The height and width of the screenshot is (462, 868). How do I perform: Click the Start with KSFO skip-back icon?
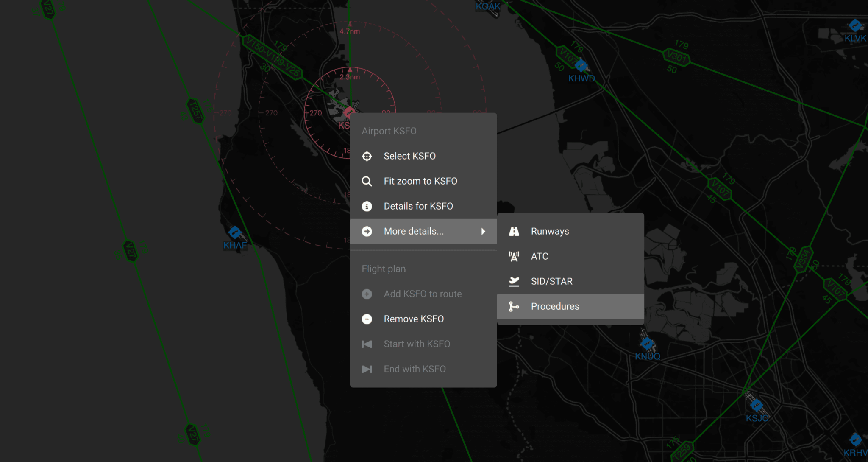(367, 344)
